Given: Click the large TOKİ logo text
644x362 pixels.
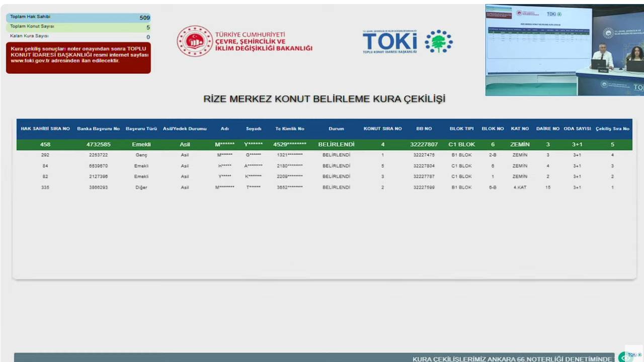Looking at the screenshot, I should tap(390, 41).
